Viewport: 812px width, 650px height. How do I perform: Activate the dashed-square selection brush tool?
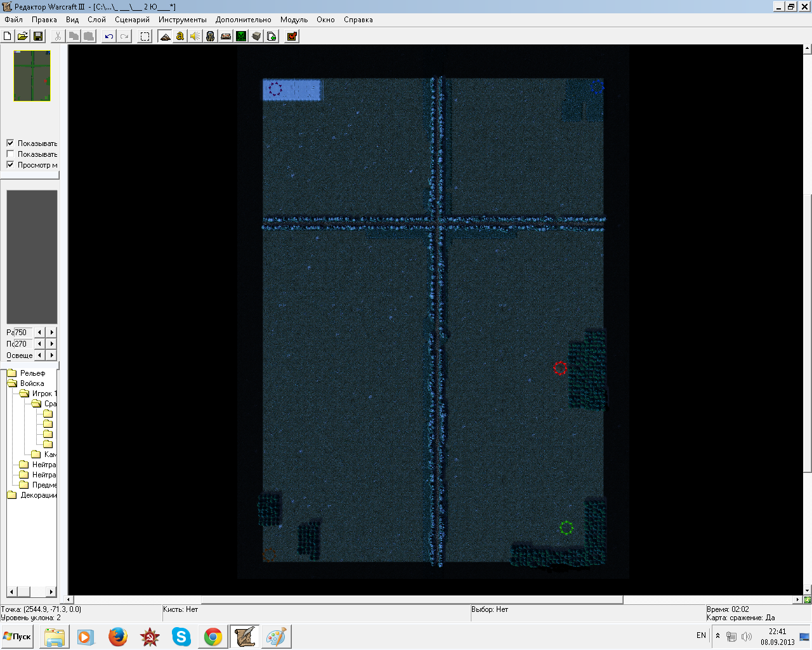point(145,36)
